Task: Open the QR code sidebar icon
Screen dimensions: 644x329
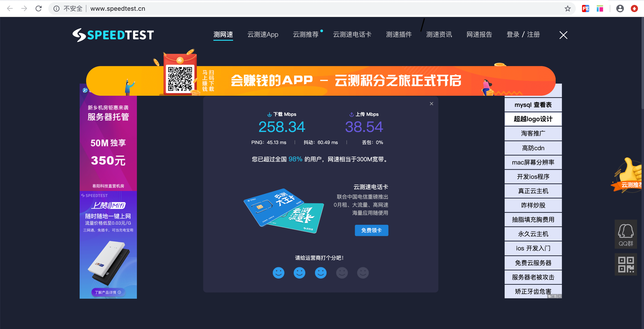Action: [x=625, y=264]
